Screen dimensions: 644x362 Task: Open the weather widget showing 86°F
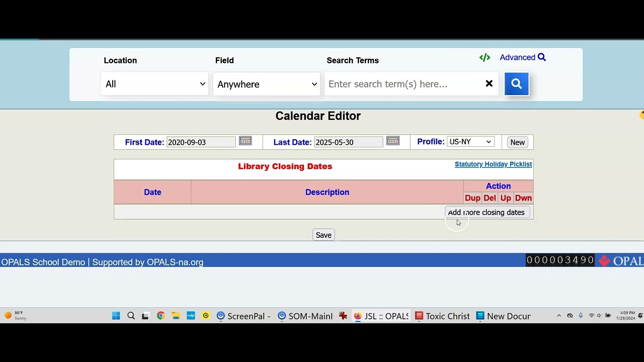[15, 315]
